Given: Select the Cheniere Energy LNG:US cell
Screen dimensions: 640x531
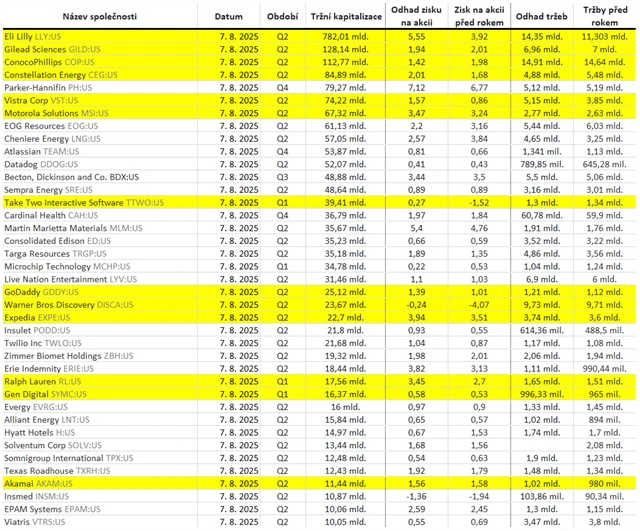Looking at the screenshot, I should 100,139.
